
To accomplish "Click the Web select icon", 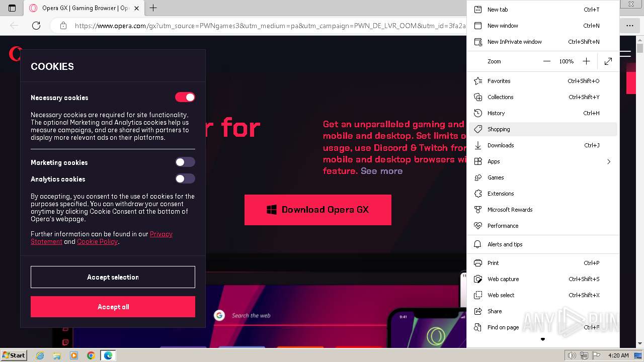I will click(478, 295).
